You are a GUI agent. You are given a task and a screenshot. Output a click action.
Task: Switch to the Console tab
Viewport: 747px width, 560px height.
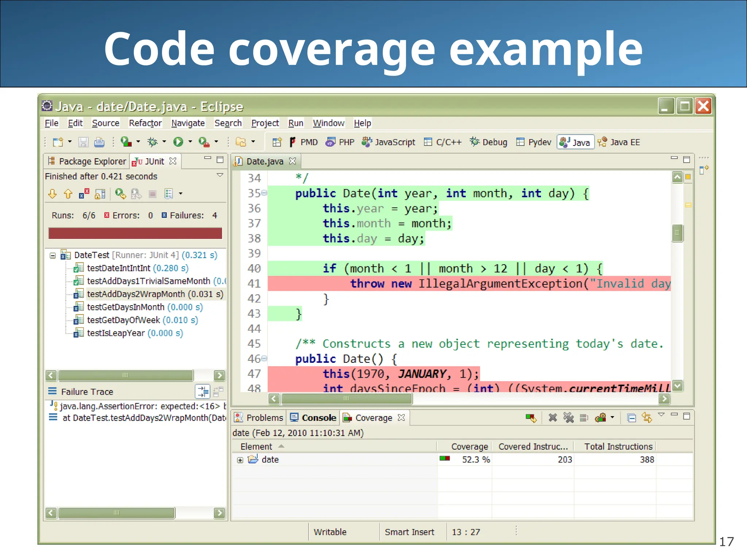[313, 418]
